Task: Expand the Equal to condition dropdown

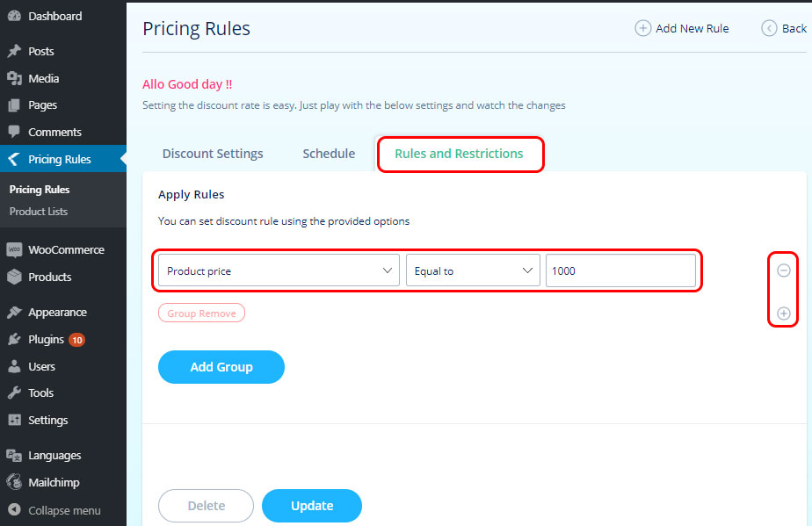Action: [472, 270]
